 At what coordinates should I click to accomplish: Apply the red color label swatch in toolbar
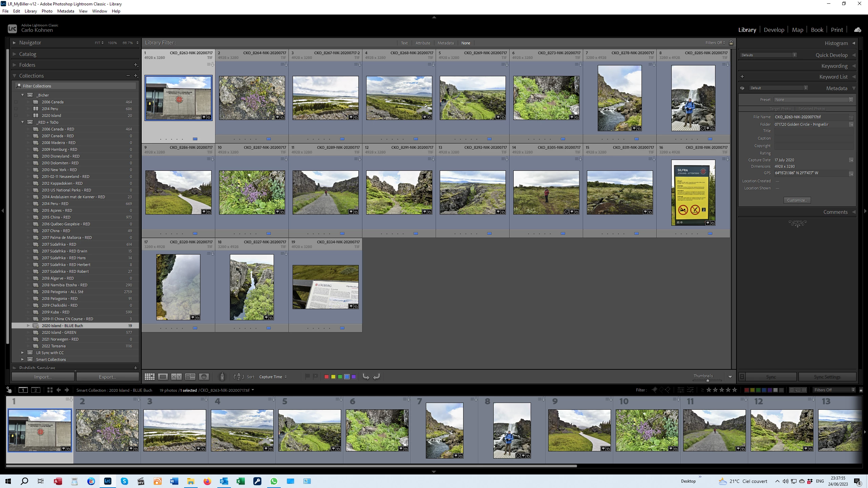click(327, 377)
